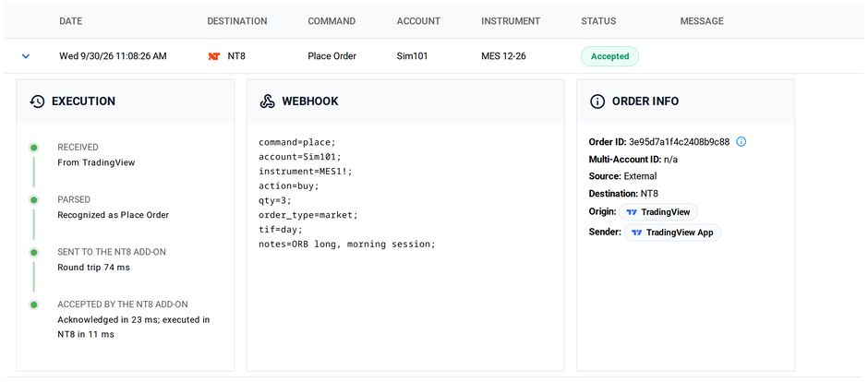
Task: Click the TradingView Origin badge
Action: (658, 211)
